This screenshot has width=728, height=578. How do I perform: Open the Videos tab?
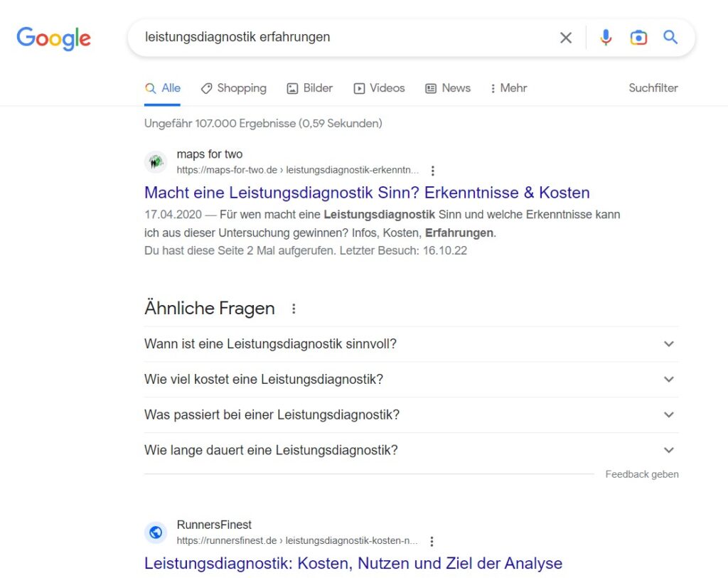pos(380,88)
